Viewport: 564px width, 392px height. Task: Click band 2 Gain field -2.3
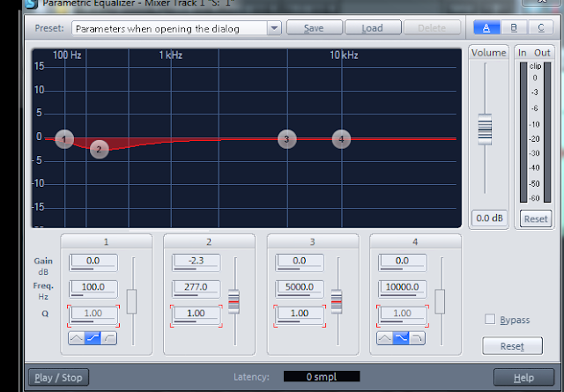point(196,263)
